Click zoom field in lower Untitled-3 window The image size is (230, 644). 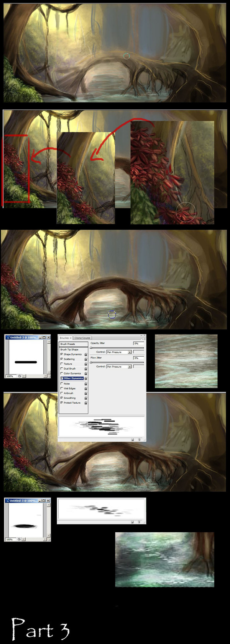[11, 539]
